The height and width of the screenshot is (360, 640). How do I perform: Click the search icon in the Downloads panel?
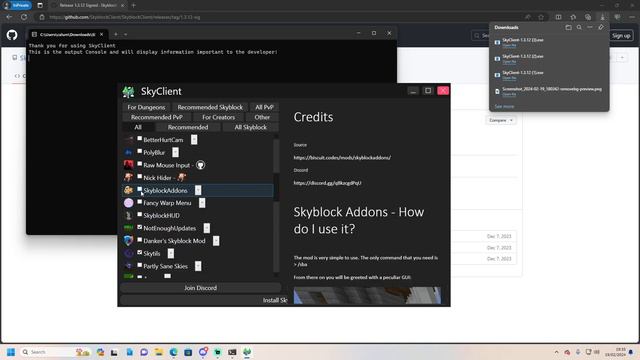point(579,27)
